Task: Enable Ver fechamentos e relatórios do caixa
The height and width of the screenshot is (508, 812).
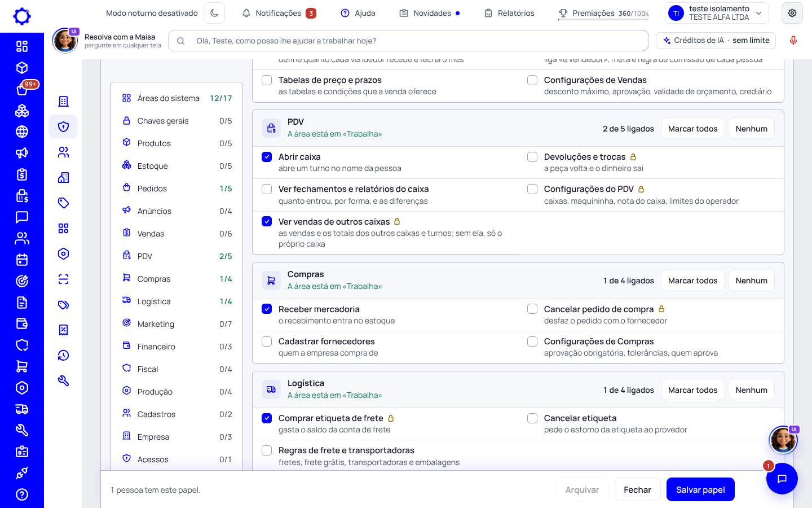Action: [x=267, y=189]
